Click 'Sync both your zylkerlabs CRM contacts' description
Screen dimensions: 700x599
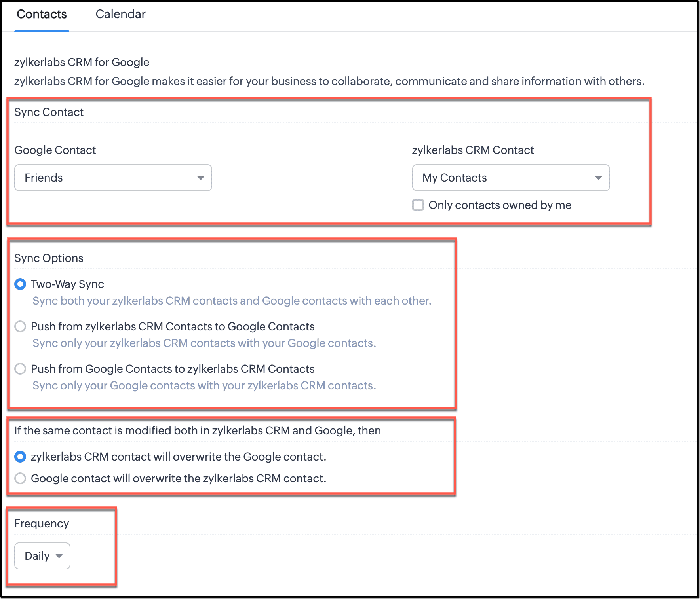point(232,301)
